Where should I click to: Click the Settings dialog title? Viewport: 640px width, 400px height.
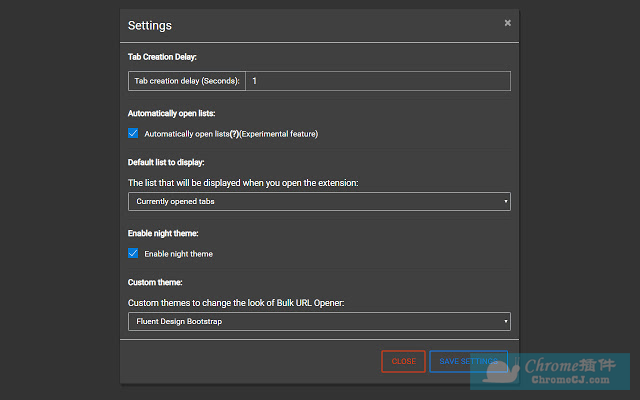pyautogui.click(x=150, y=25)
